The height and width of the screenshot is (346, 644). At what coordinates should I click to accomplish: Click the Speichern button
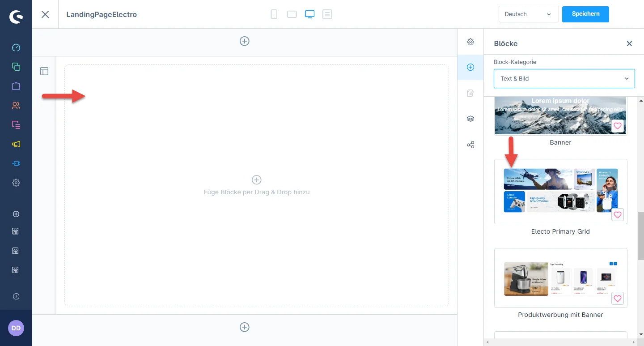click(x=585, y=14)
